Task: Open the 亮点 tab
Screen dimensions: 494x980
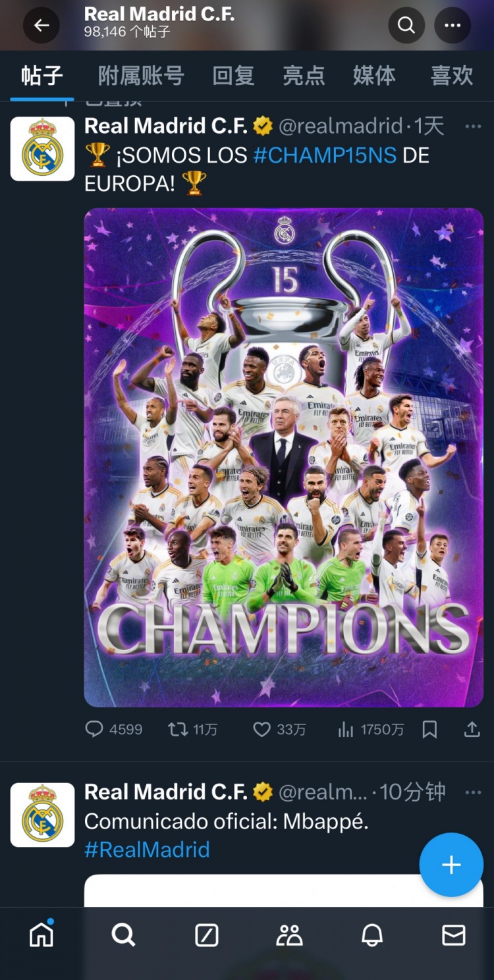Action: [304, 76]
